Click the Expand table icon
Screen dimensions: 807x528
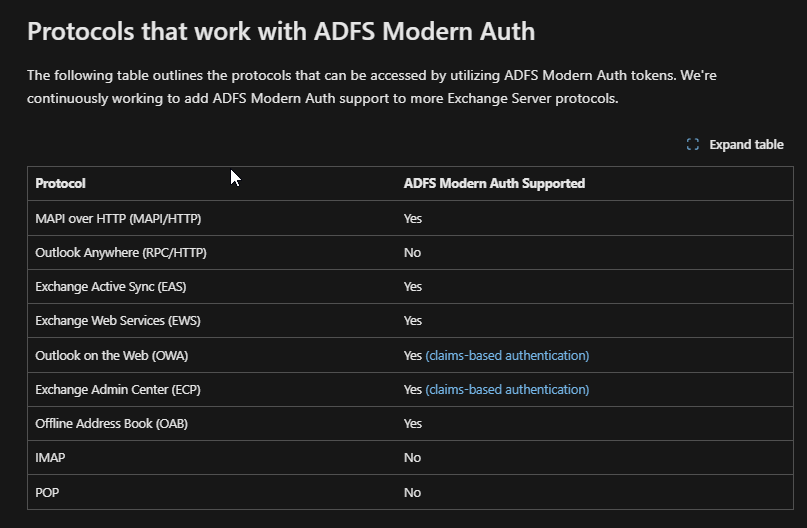[693, 145]
